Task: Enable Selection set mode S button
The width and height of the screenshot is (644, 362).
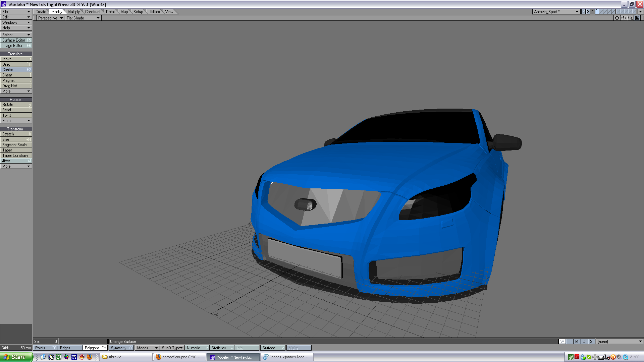Action: coord(591,342)
